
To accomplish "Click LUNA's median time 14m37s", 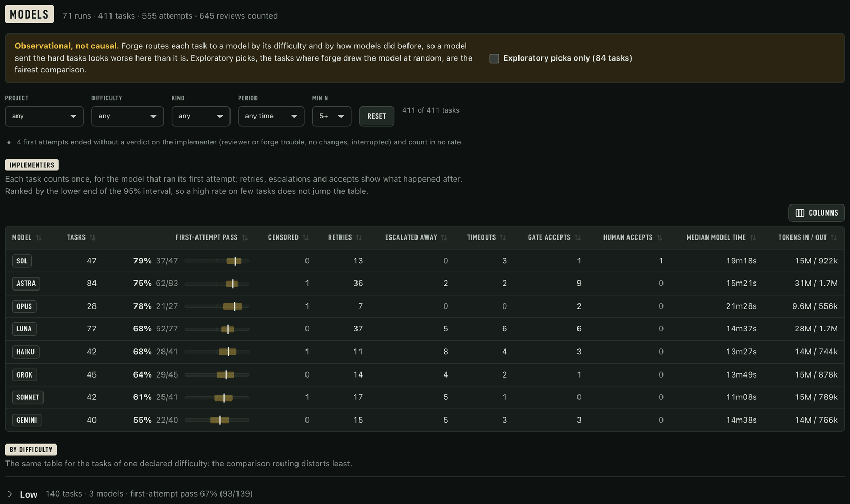I will (x=742, y=329).
